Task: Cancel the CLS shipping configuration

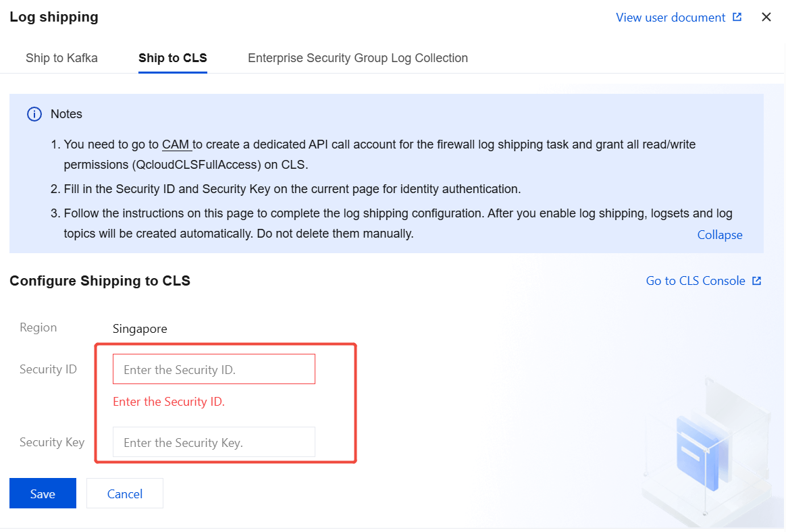Action: click(x=124, y=494)
